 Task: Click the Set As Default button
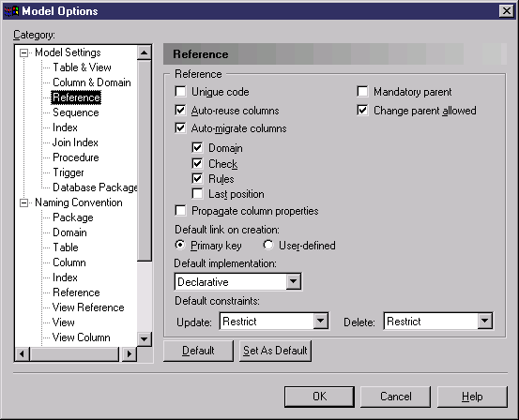click(x=275, y=351)
